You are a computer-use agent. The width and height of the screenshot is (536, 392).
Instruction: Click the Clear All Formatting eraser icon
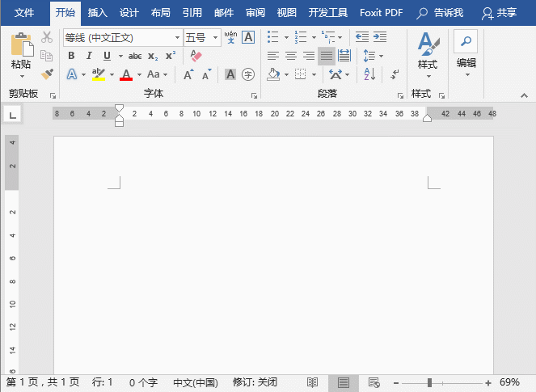coord(195,56)
